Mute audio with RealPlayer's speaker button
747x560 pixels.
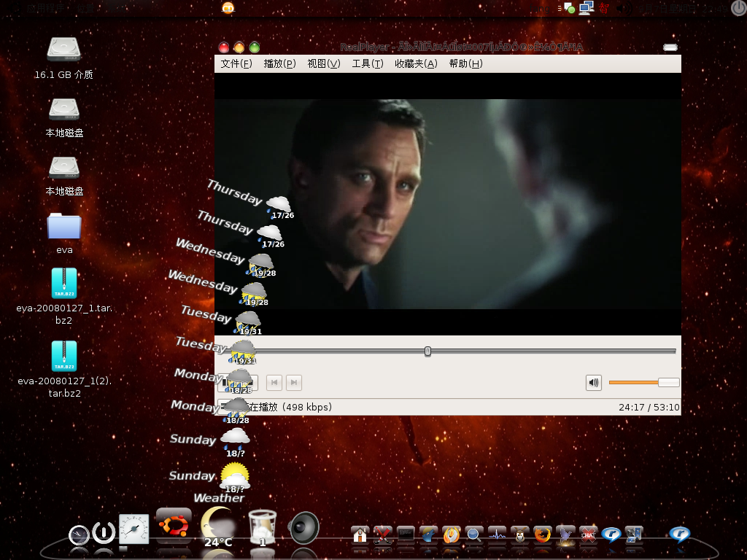tap(594, 382)
